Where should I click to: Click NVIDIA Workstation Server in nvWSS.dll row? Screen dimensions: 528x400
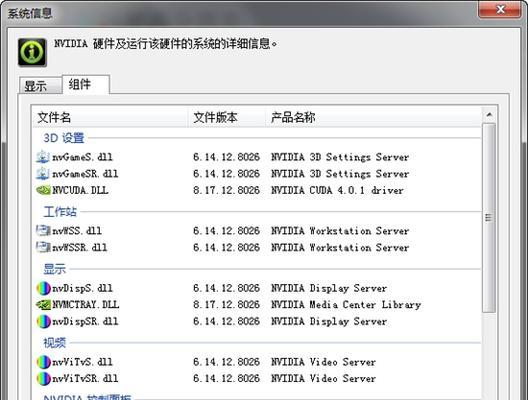pos(340,231)
